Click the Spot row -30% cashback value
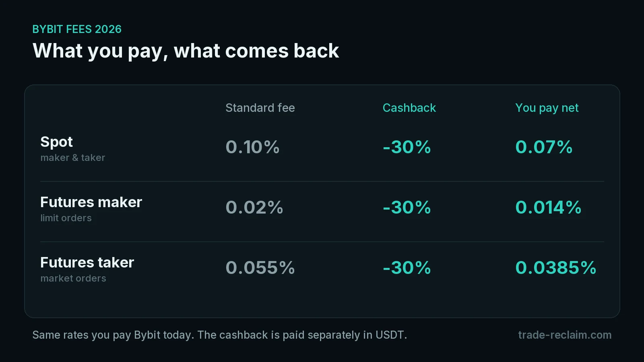Viewport: 644px width, 362px height. tap(407, 147)
